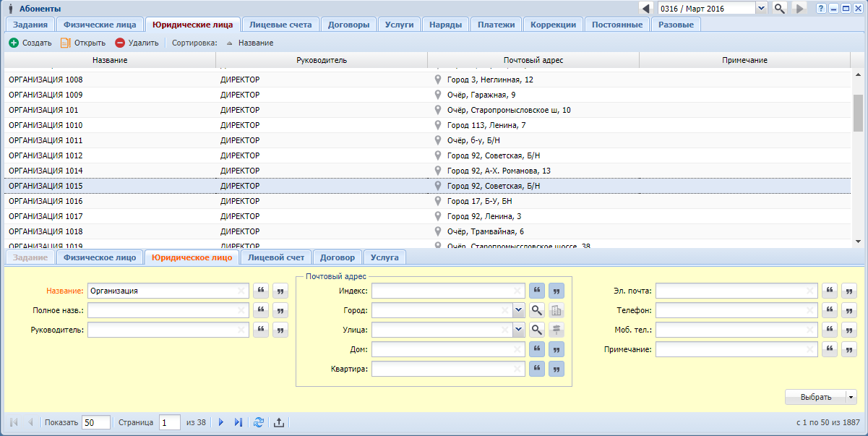
Task: Click the Телефон input field
Action: click(x=737, y=310)
